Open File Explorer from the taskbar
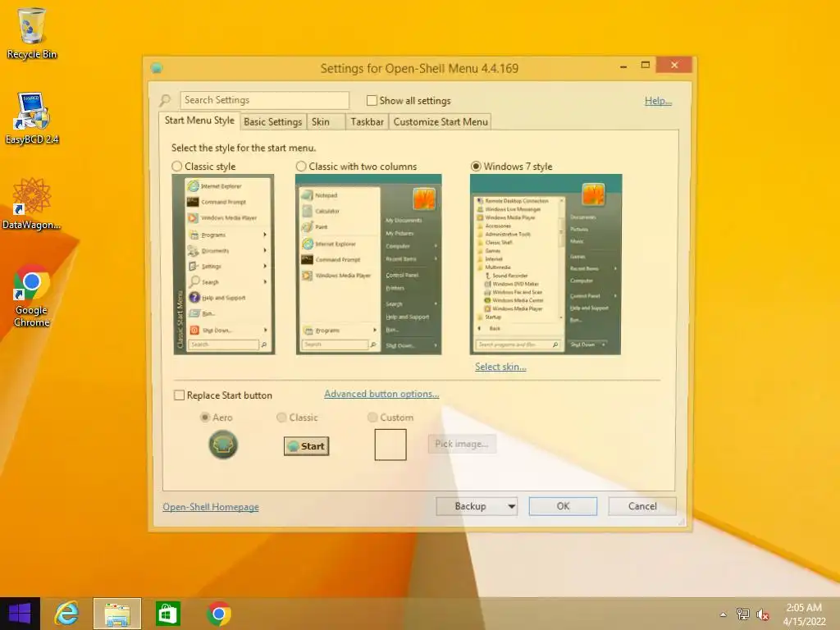The height and width of the screenshot is (630, 840). coord(117,614)
